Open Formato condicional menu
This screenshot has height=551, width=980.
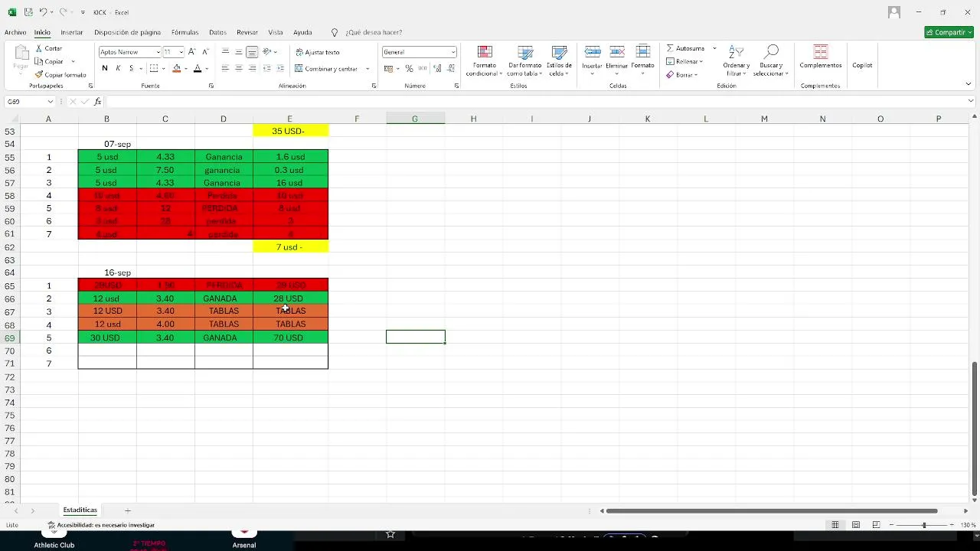coord(484,61)
